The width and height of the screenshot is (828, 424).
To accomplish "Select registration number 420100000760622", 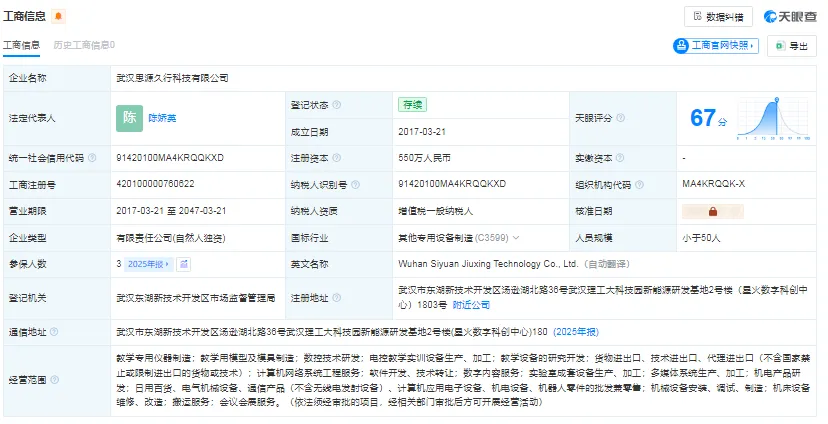I will (x=155, y=184).
